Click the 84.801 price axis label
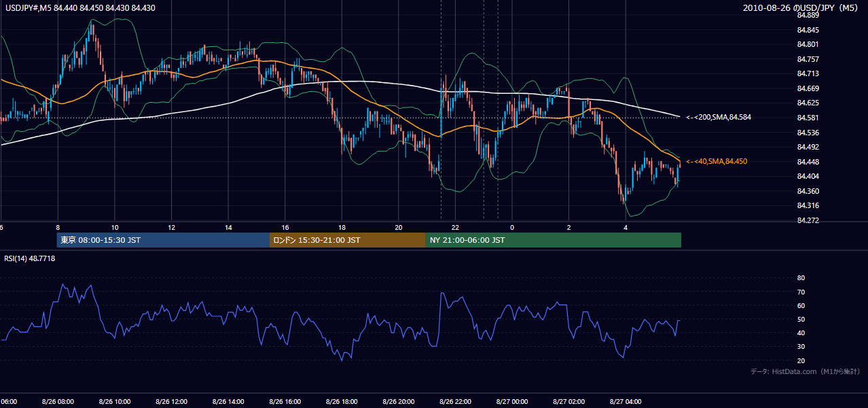 [x=808, y=45]
